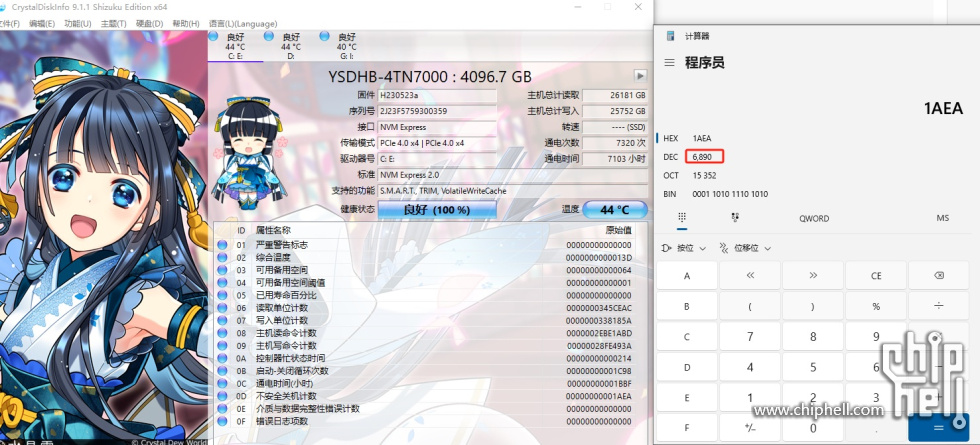Click the plus/minus sign toggle key
This screenshot has width=980, height=445.
pos(750,428)
